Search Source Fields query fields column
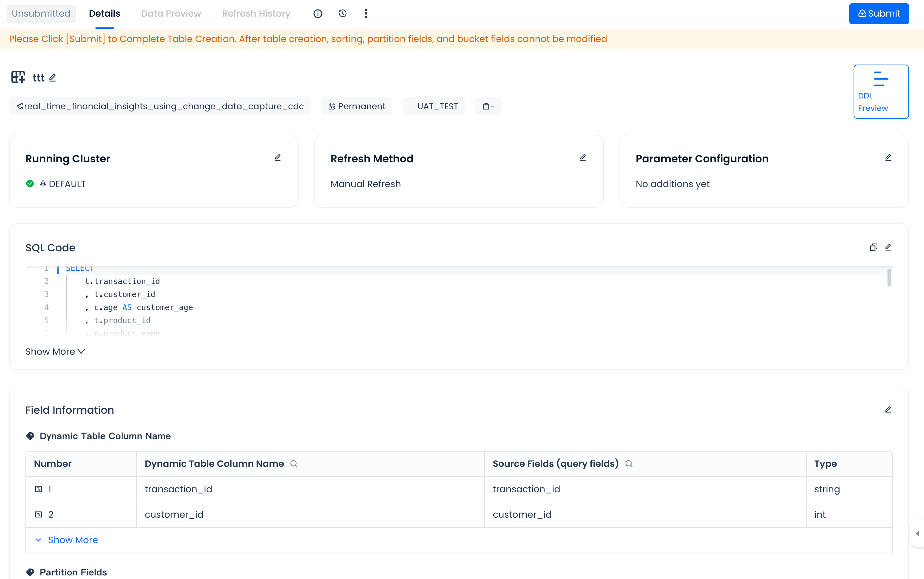Screen dimensions: 924x579 point(629,464)
